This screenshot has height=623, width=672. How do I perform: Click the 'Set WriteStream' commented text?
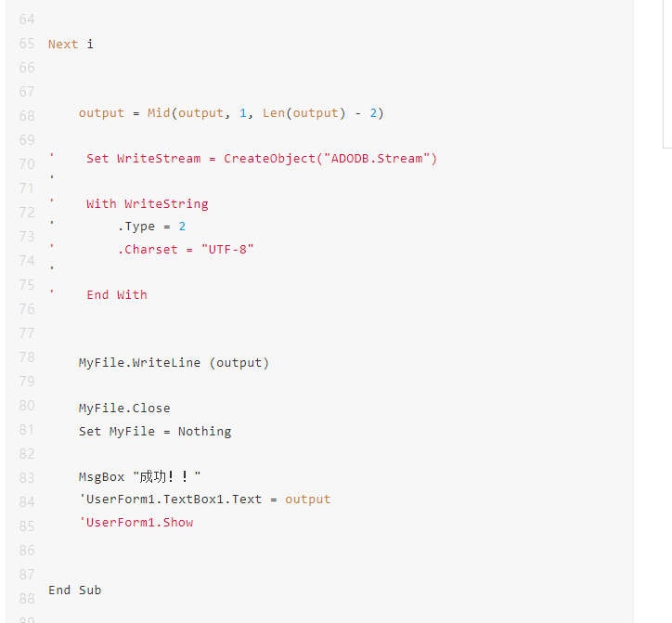pyautogui.click(x=143, y=159)
